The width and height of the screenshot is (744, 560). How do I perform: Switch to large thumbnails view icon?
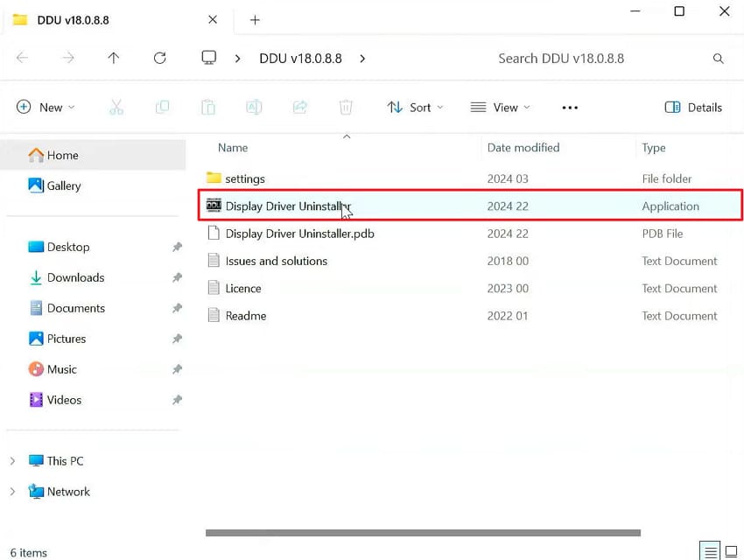pos(731,551)
